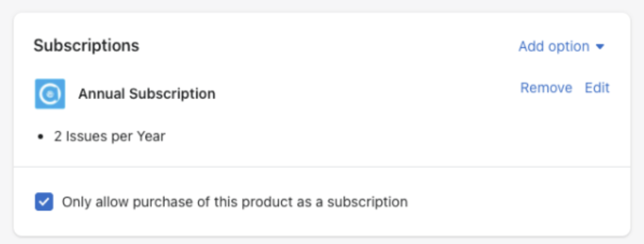Click the Subscriptions section heading
The width and height of the screenshot is (644, 244).
[86, 46]
